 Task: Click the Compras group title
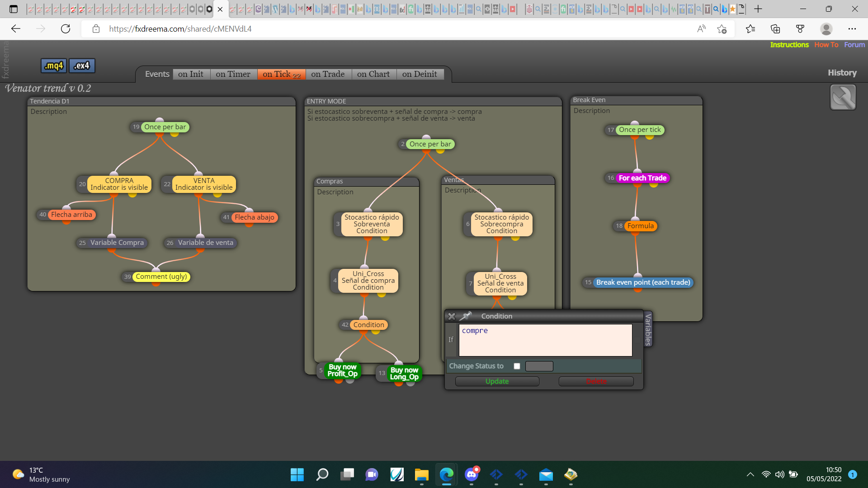click(330, 181)
